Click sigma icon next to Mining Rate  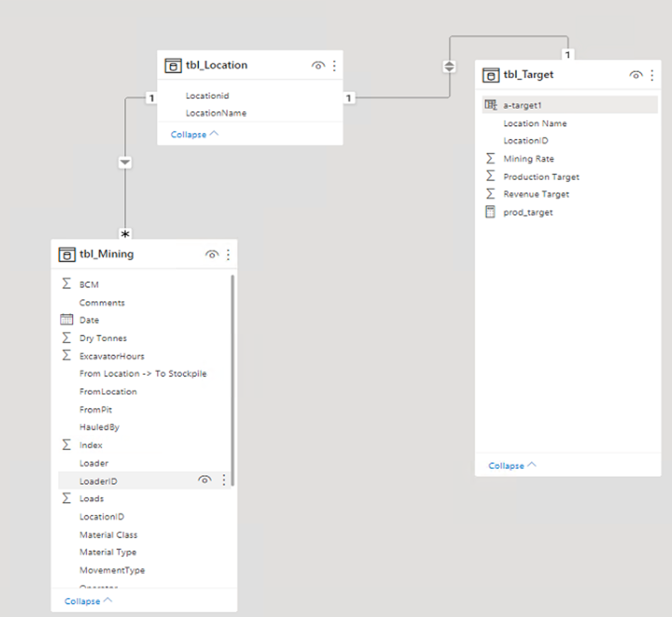tap(490, 158)
